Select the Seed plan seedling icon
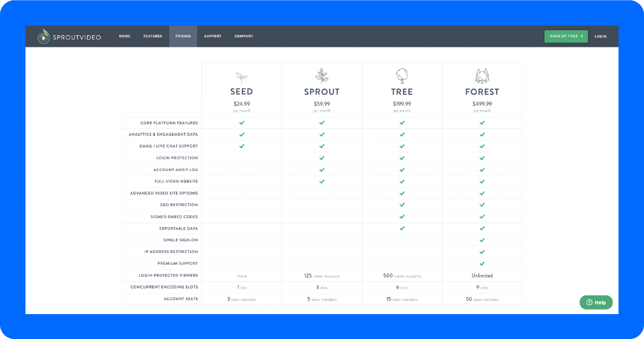644x339 pixels. pyautogui.click(x=241, y=77)
